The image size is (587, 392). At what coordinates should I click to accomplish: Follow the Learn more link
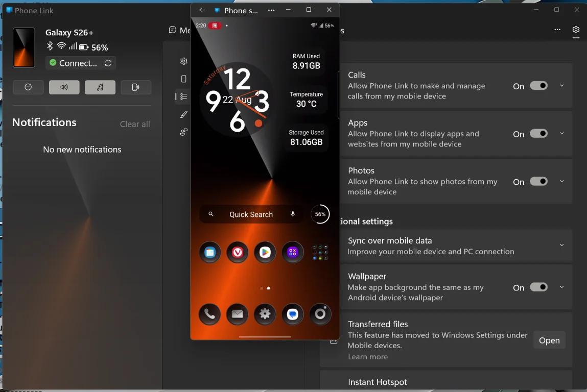click(x=368, y=357)
